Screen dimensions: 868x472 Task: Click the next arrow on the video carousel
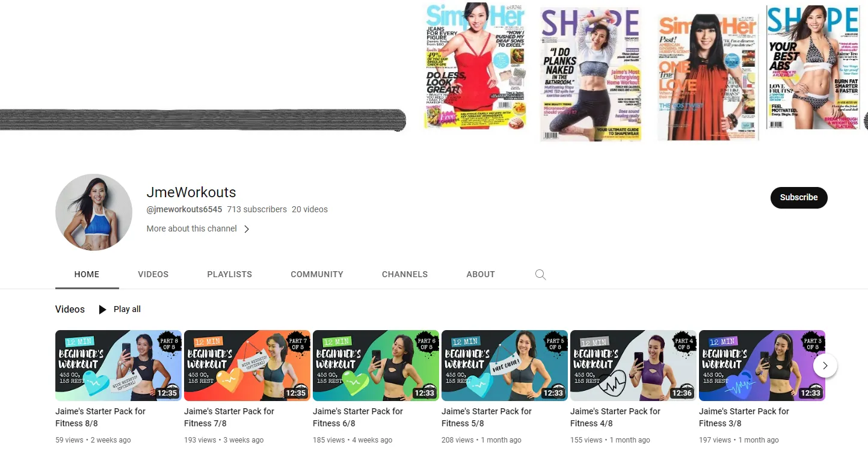pyautogui.click(x=825, y=366)
